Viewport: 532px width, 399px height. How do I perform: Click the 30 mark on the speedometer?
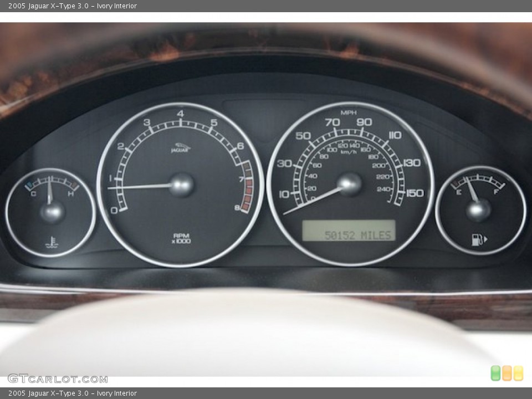(x=284, y=163)
